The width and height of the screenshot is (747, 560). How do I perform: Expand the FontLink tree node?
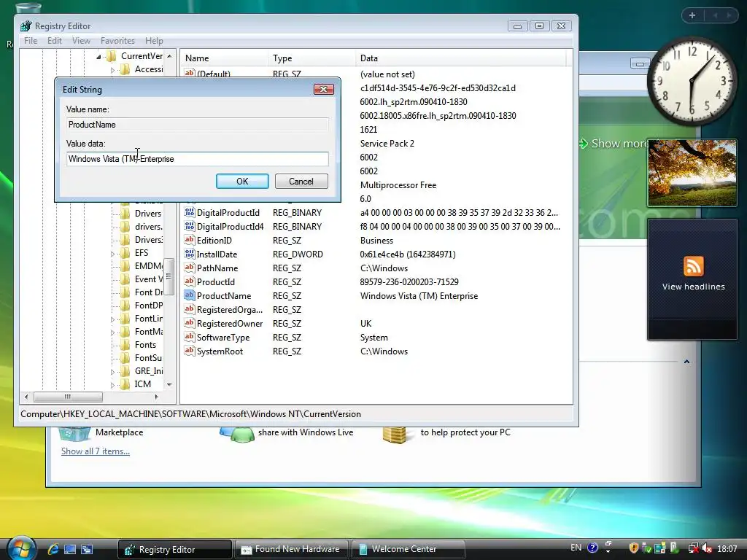point(112,319)
